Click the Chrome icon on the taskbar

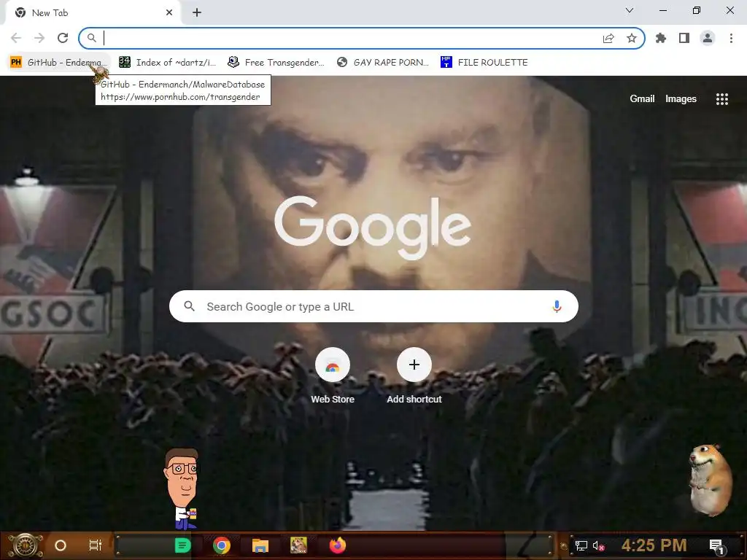tap(222, 545)
